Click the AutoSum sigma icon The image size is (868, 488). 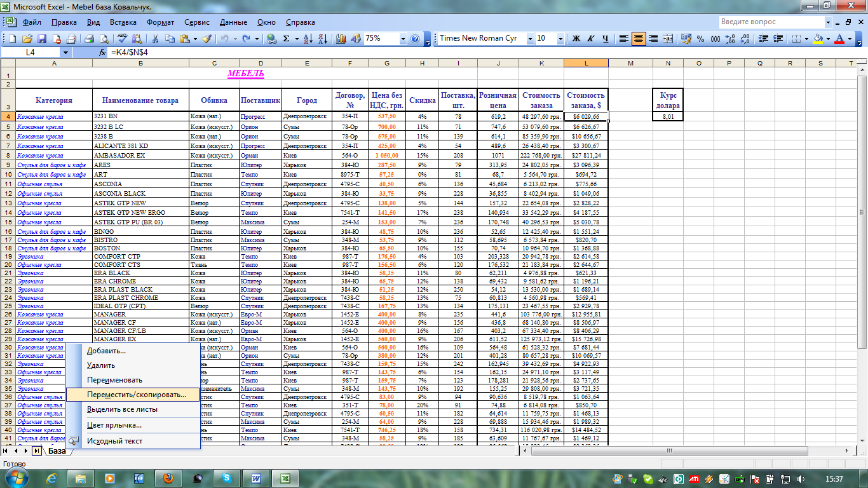(x=287, y=39)
